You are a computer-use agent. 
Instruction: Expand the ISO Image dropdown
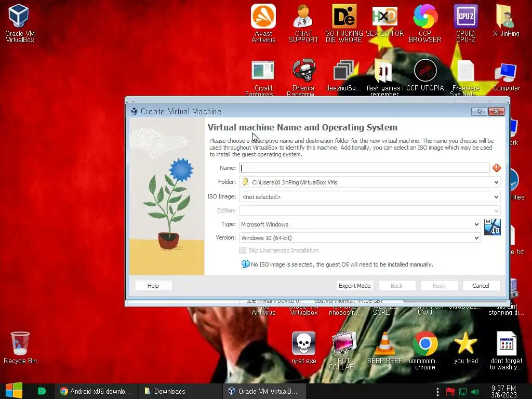[496, 197]
